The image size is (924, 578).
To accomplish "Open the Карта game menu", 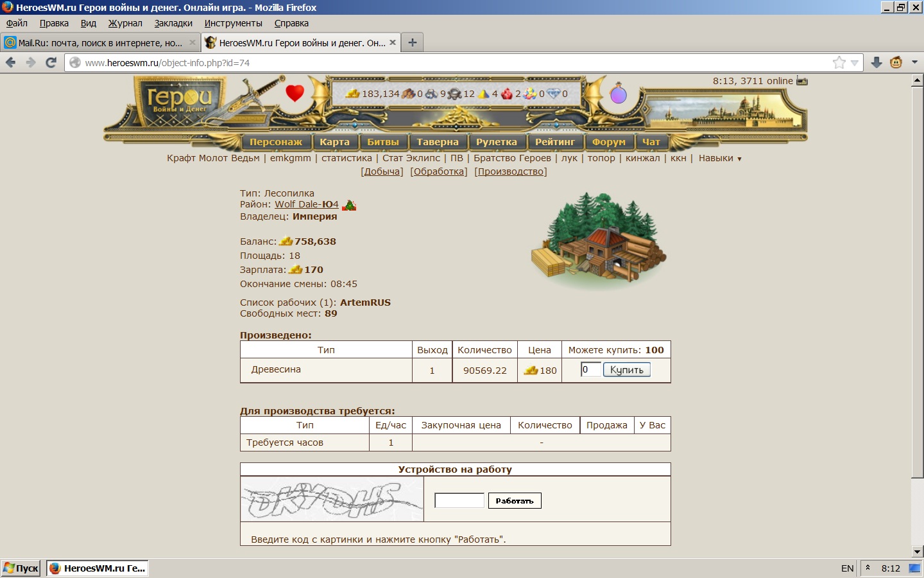I will (x=335, y=142).
